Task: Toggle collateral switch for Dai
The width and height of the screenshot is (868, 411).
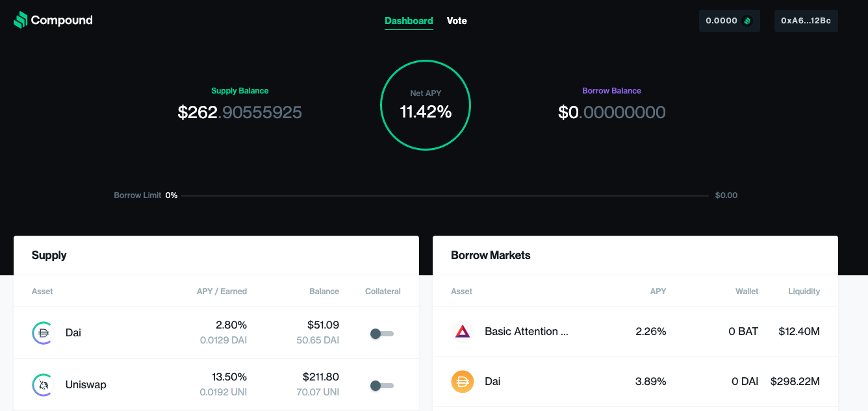Action: 382,334
